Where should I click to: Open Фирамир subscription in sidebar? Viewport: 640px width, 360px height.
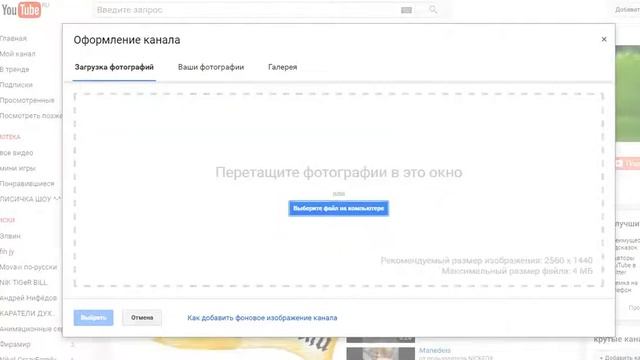[15, 344]
